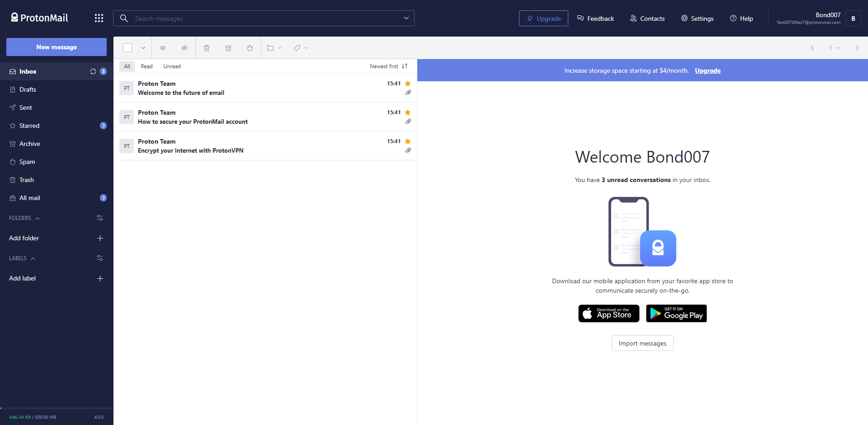Open label settings icon next to LABELS
Image resolution: width=868 pixels, height=425 pixels.
coord(100,258)
